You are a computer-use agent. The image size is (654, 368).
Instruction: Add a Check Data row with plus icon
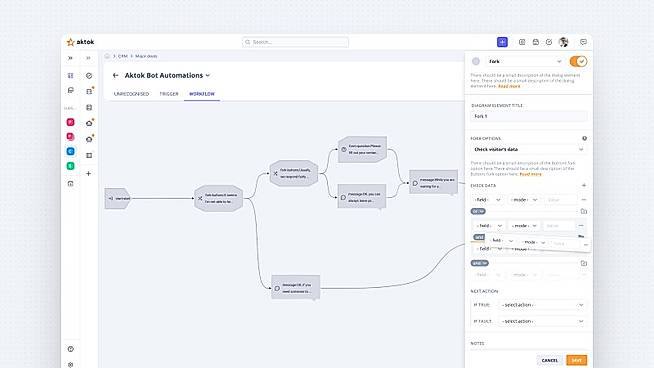584,185
